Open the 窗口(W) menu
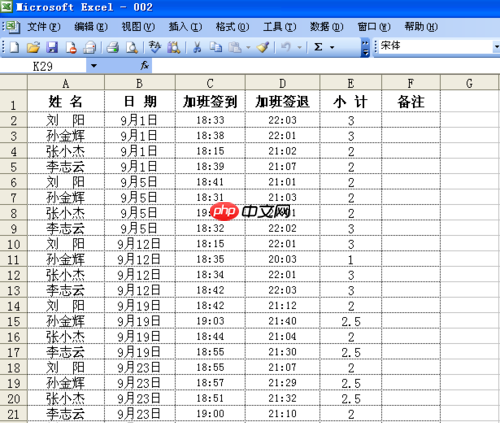501x423 pixels. pos(374,27)
